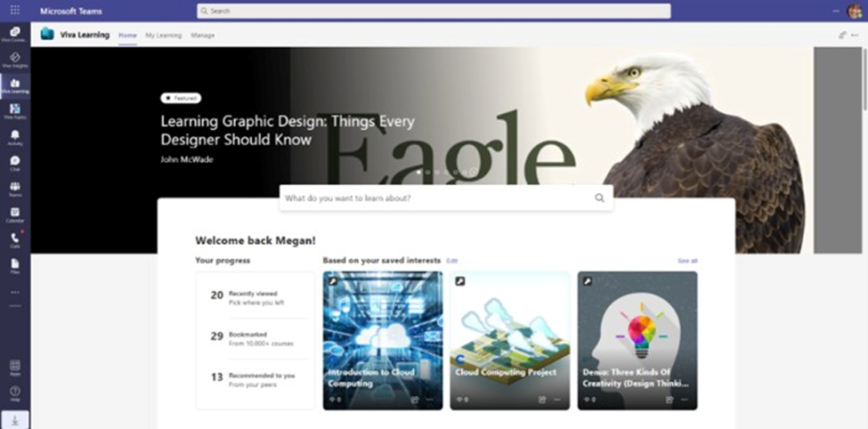Open the featured Learning Graphic Design course title
Screen dimensions: 868x429
click(x=288, y=130)
